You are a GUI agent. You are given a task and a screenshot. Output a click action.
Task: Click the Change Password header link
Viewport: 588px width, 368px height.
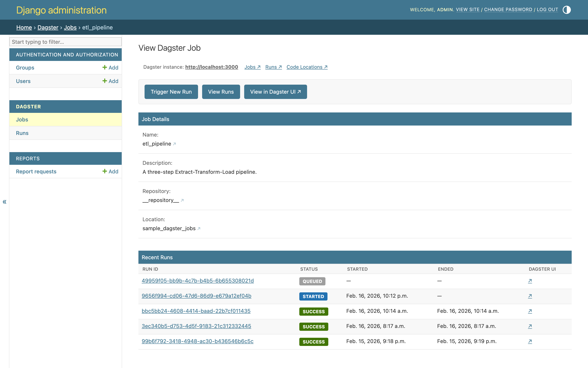508,9
